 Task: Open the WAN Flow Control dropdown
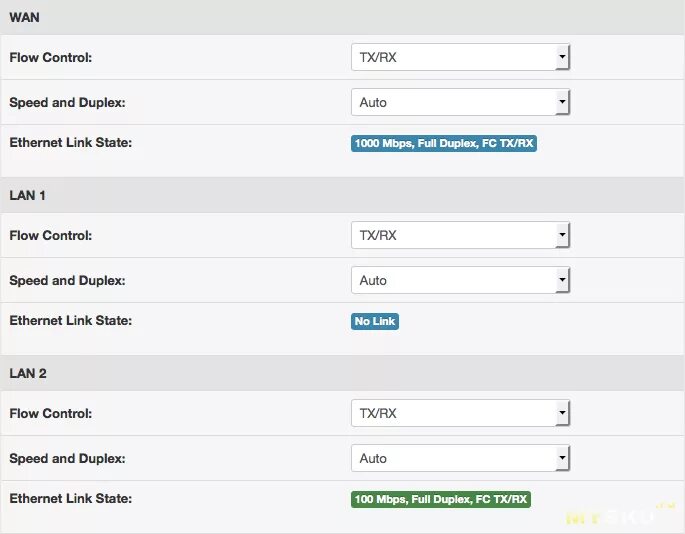(x=460, y=58)
